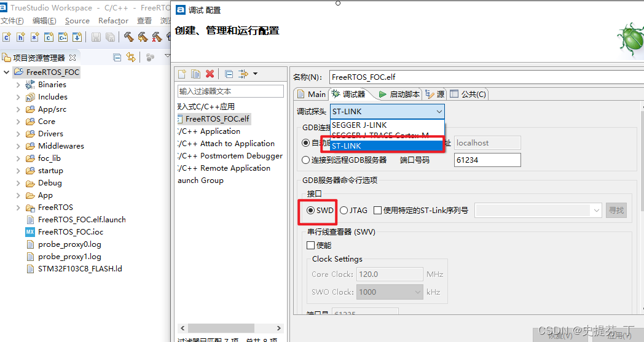The height and width of the screenshot is (342, 644).
Task: Click the configuration name input field
Action: tap(486, 77)
